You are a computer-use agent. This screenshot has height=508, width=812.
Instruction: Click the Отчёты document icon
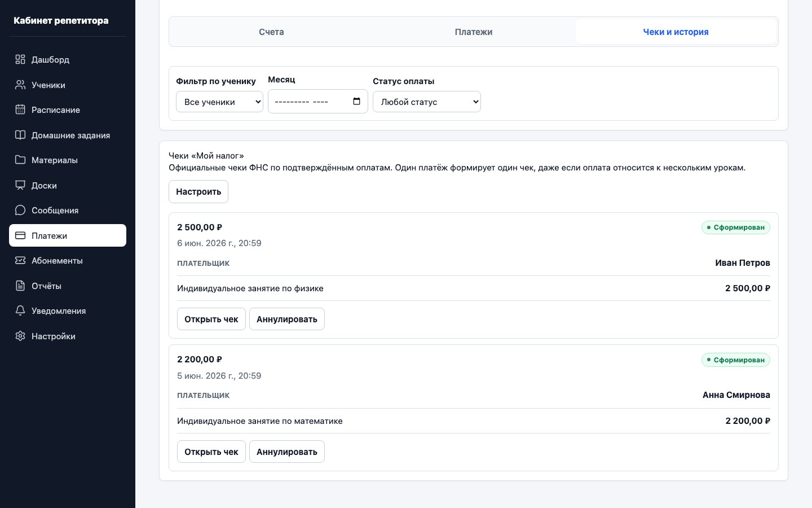coord(20,286)
